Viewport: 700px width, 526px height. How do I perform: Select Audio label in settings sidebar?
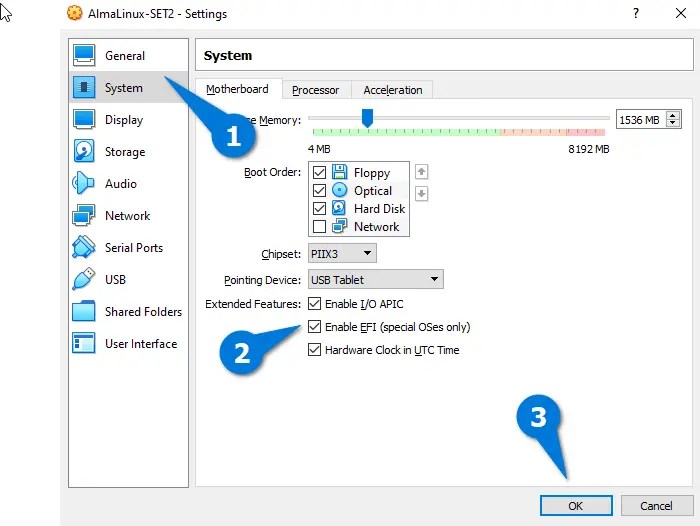[121, 184]
